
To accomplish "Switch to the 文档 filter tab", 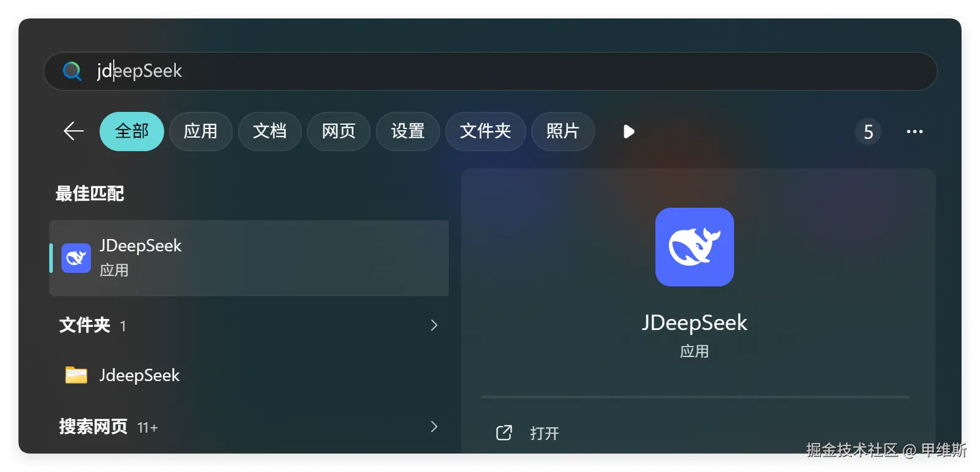I will [269, 131].
